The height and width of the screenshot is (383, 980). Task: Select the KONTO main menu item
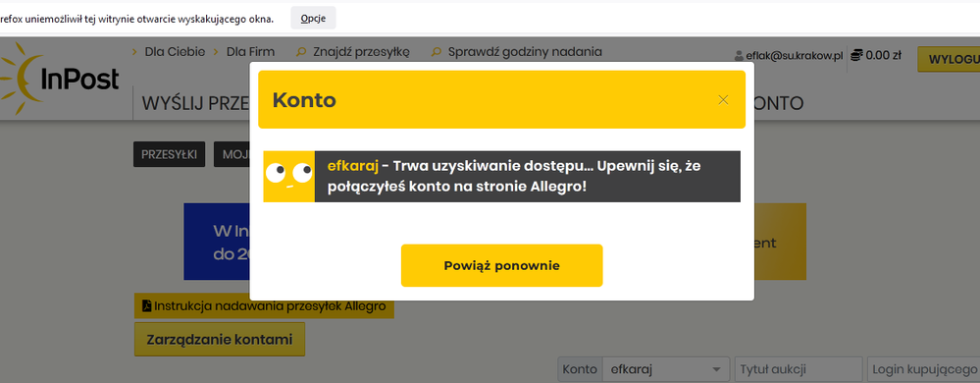pyautogui.click(x=779, y=103)
